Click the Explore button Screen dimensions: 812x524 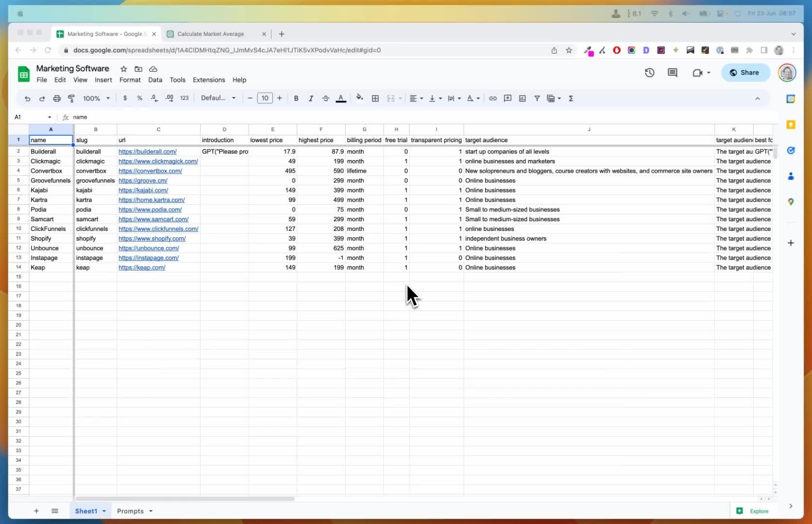coord(753,511)
